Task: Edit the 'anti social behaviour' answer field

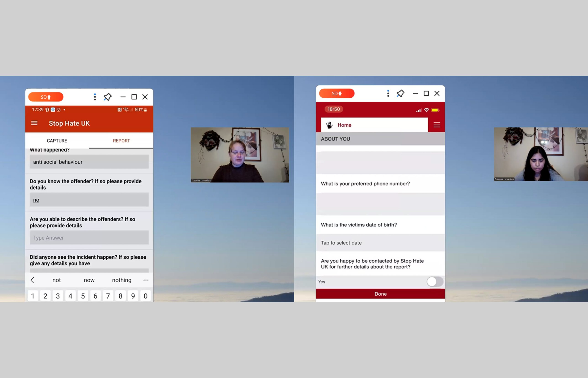Action: tap(89, 162)
